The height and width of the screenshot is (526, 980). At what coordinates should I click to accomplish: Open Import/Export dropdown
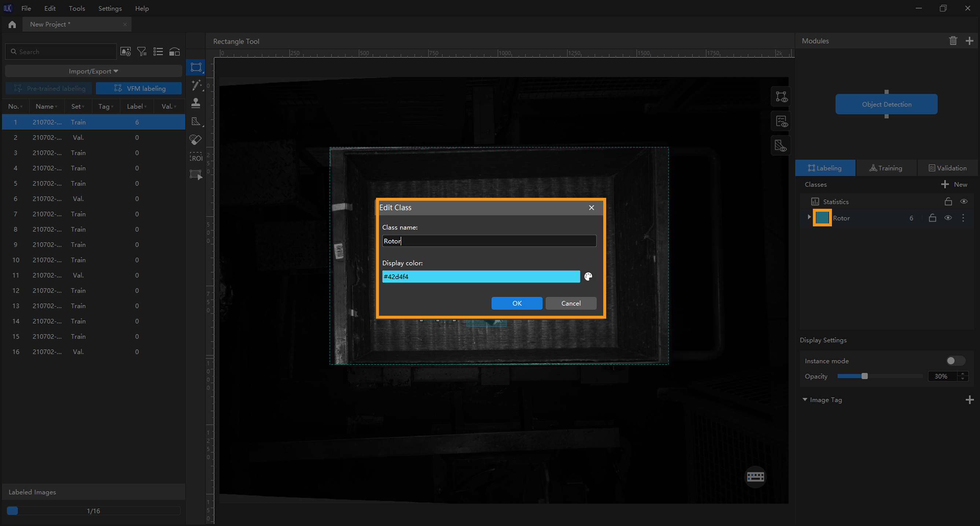coord(93,71)
